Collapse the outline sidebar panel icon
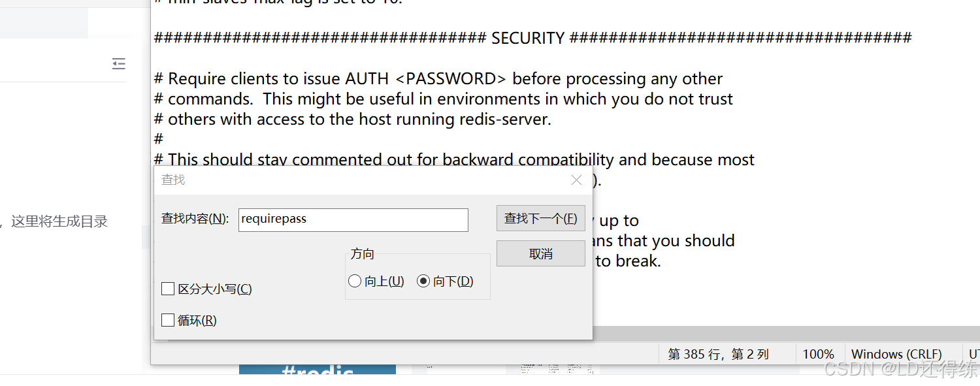 pyautogui.click(x=118, y=63)
